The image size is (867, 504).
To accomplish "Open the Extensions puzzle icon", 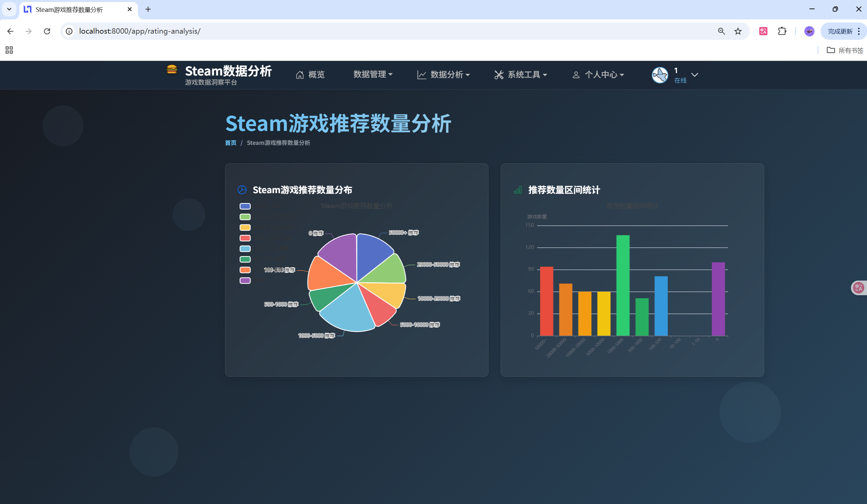I will (x=782, y=31).
